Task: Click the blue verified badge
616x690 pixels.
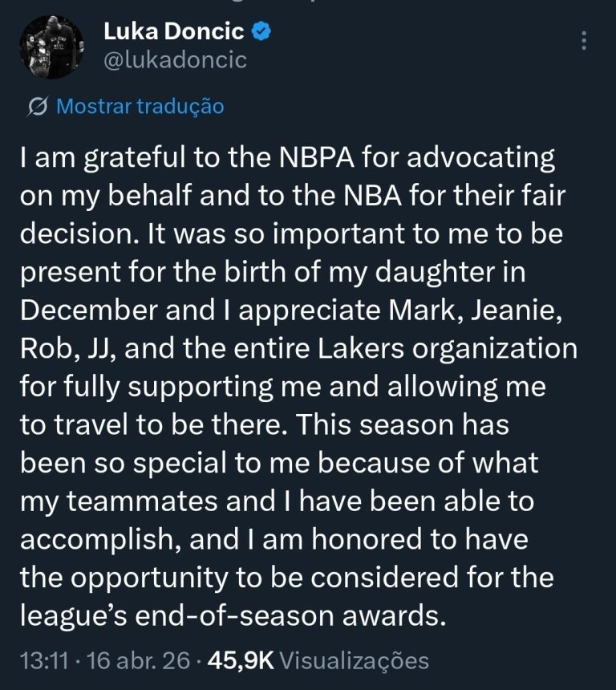Action: [x=261, y=31]
